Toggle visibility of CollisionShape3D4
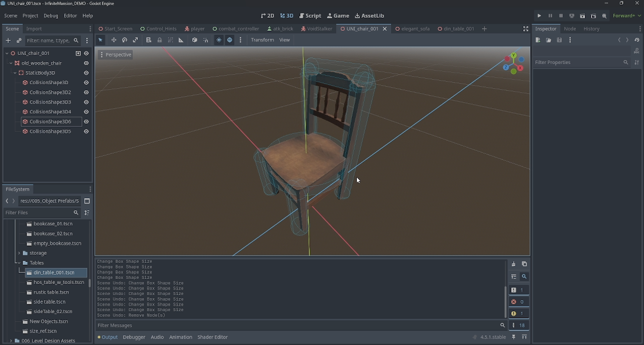 tap(86, 112)
